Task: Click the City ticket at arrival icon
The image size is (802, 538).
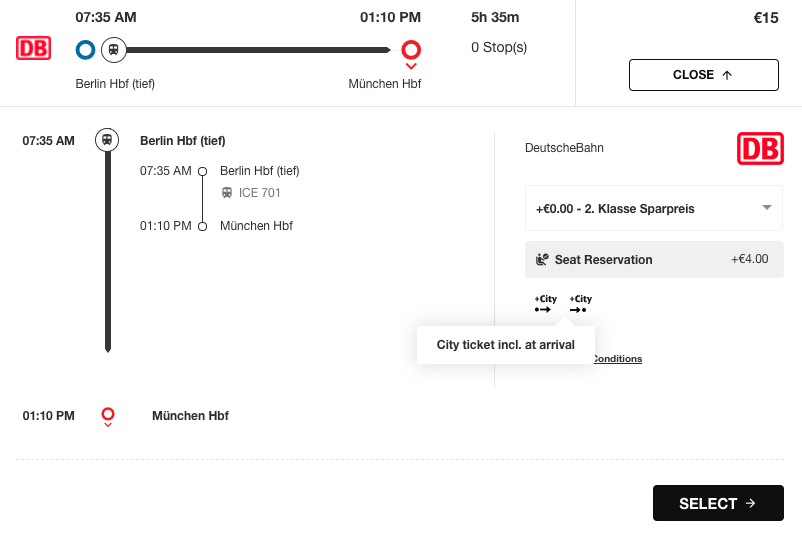Action: pyautogui.click(x=581, y=304)
